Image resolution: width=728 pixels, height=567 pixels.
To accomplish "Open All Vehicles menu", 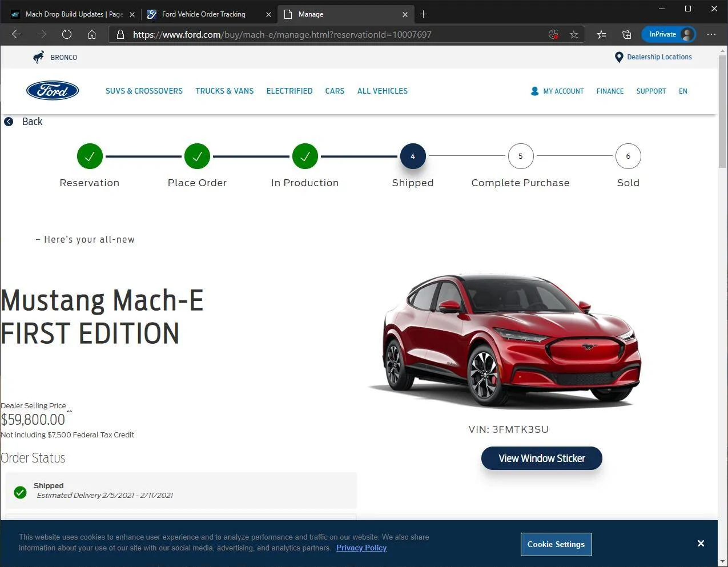I will coord(383,91).
